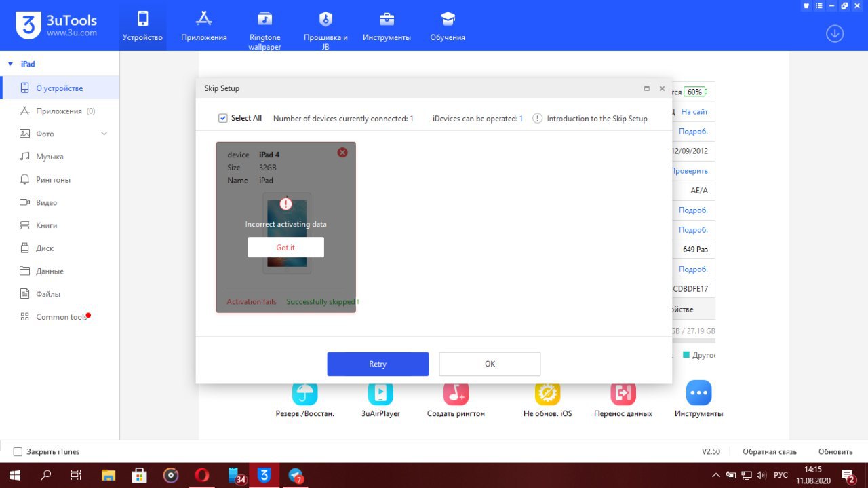Close the Skip Setup dialog
Screen dimensions: 868x488
(x=662, y=88)
